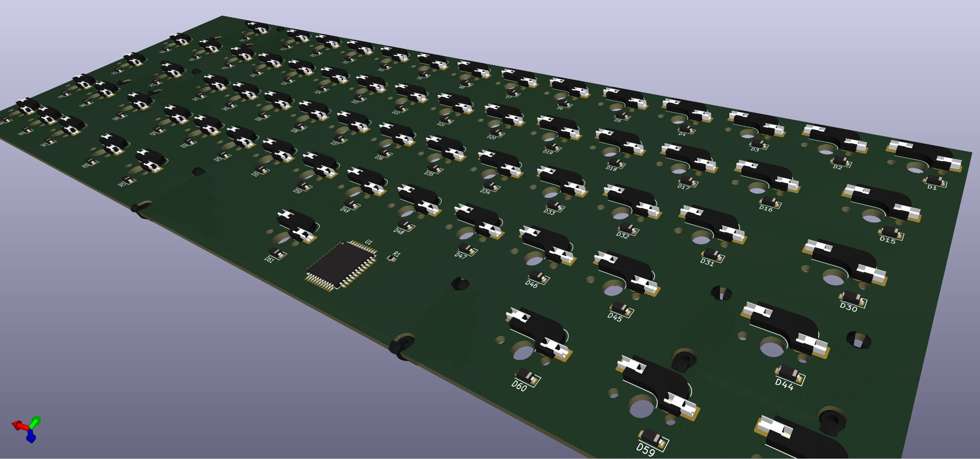This screenshot has height=459, width=980.
Task: Click the D18 silkscreen label
Action: pyautogui.click(x=611, y=168)
